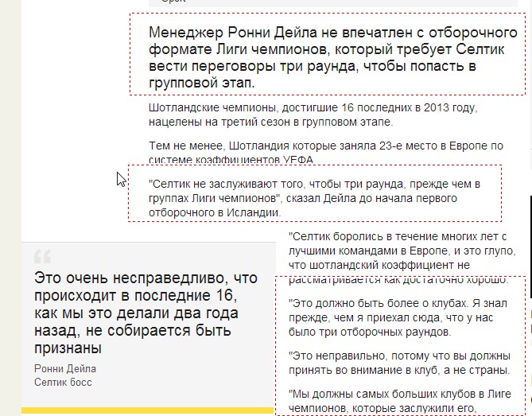Click the grey quotation mark icon
532x416 pixels.
click(x=42, y=256)
